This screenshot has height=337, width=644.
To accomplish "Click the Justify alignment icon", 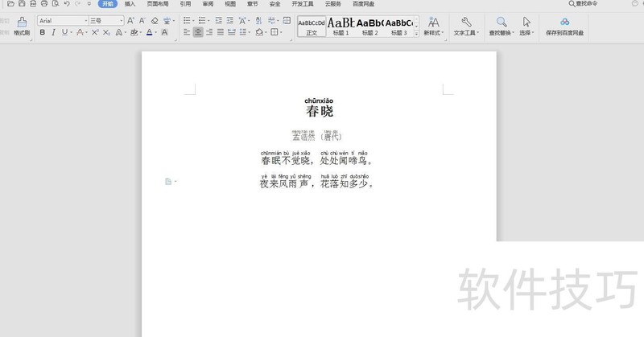I will pos(221,32).
